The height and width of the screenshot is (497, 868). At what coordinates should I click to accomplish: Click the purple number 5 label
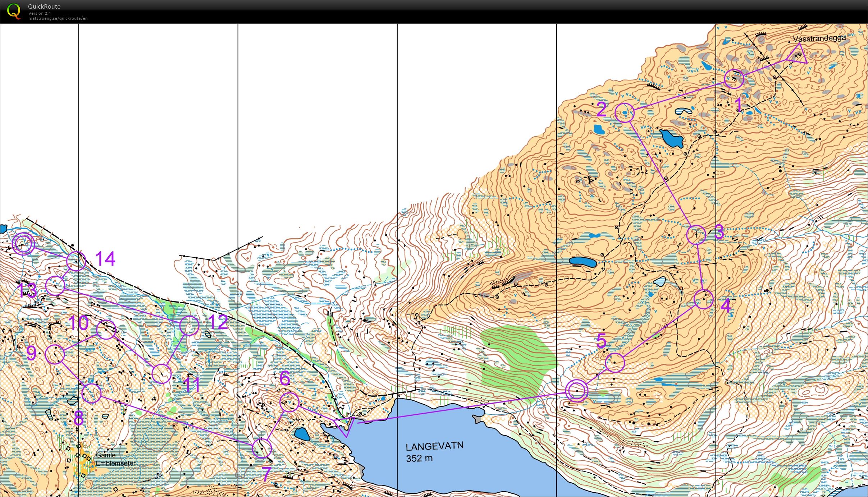602,341
